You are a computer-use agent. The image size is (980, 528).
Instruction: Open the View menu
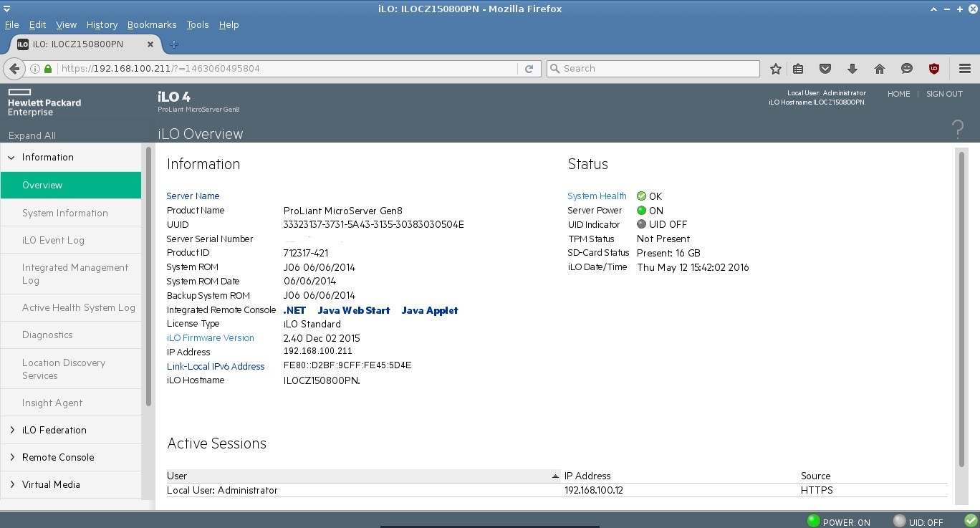66,24
